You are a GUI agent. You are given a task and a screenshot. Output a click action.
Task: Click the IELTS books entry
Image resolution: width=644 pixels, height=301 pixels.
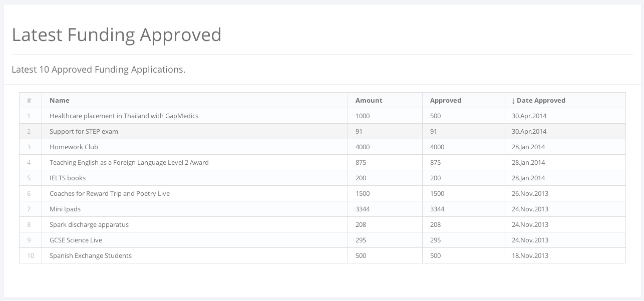pyautogui.click(x=68, y=178)
